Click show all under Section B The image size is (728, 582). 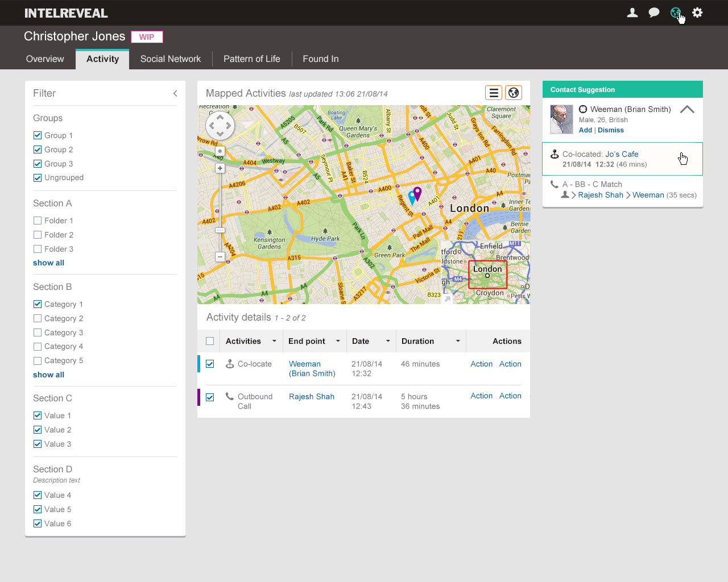(x=48, y=375)
